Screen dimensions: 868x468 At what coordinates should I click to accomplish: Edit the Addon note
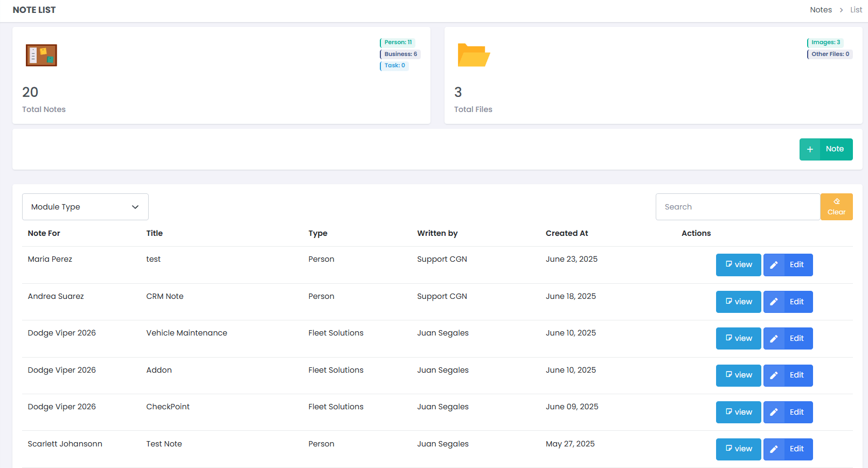[788, 375]
